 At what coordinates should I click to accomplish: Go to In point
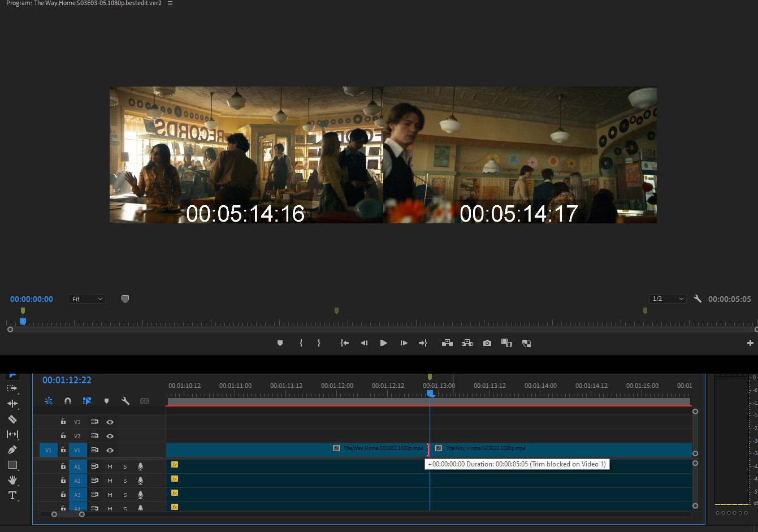pyautogui.click(x=344, y=343)
